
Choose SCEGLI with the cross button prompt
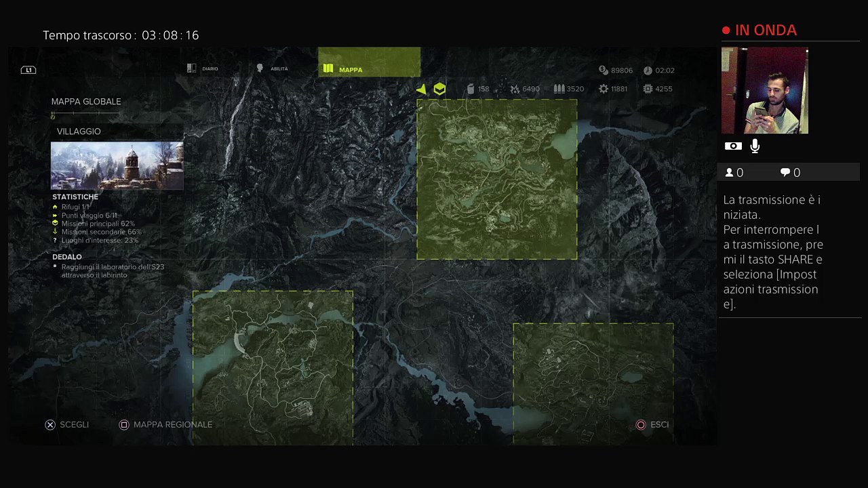click(x=66, y=424)
